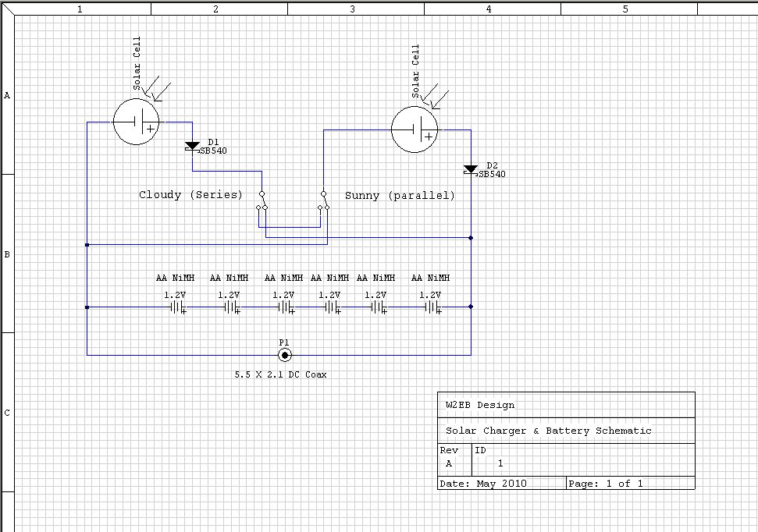Click the 'ID' field label in the title block

[481, 450]
